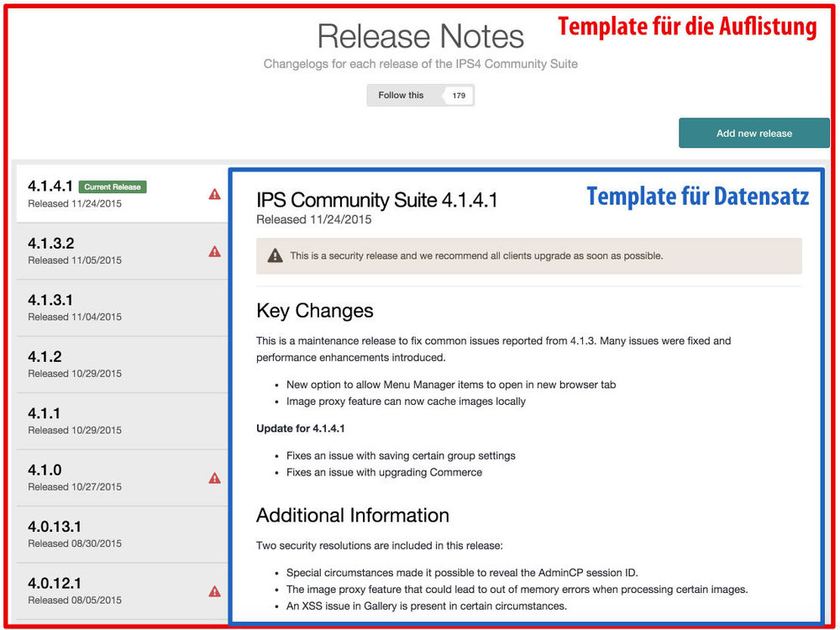Click the teal Add new release button
Screen dimensions: 840x630
point(753,133)
